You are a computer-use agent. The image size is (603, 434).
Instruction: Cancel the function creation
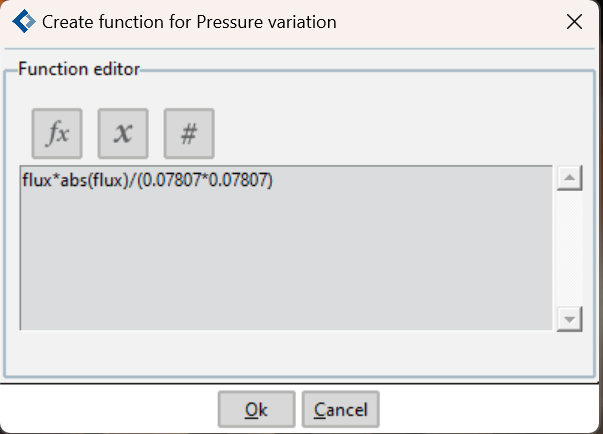point(341,409)
